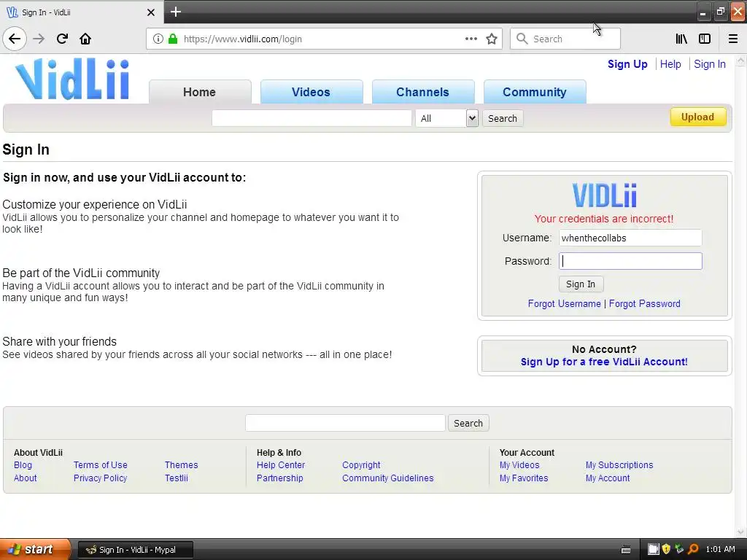The width and height of the screenshot is (747, 560).
Task: Open the Windows Start button
Action: click(35, 549)
